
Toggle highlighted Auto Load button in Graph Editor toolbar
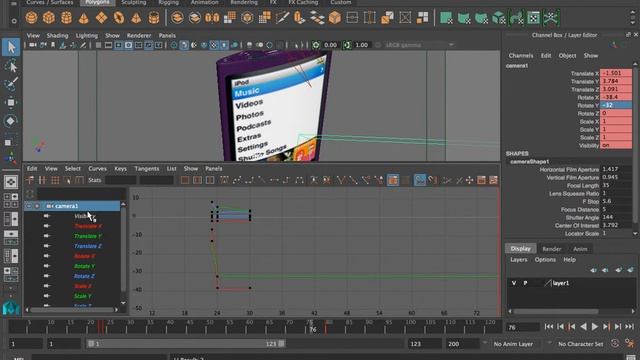coord(393,180)
